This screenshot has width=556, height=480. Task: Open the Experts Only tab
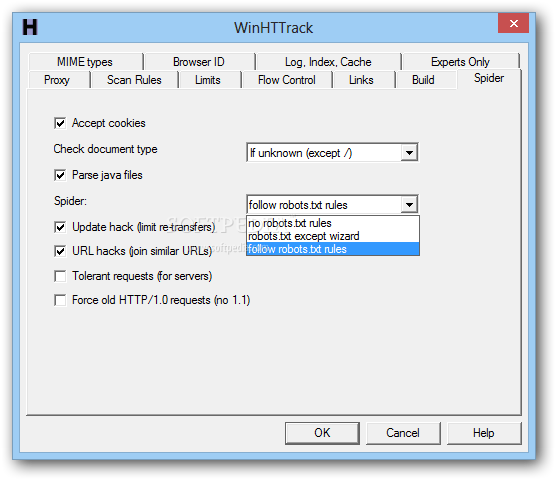pyautogui.click(x=460, y=62)
